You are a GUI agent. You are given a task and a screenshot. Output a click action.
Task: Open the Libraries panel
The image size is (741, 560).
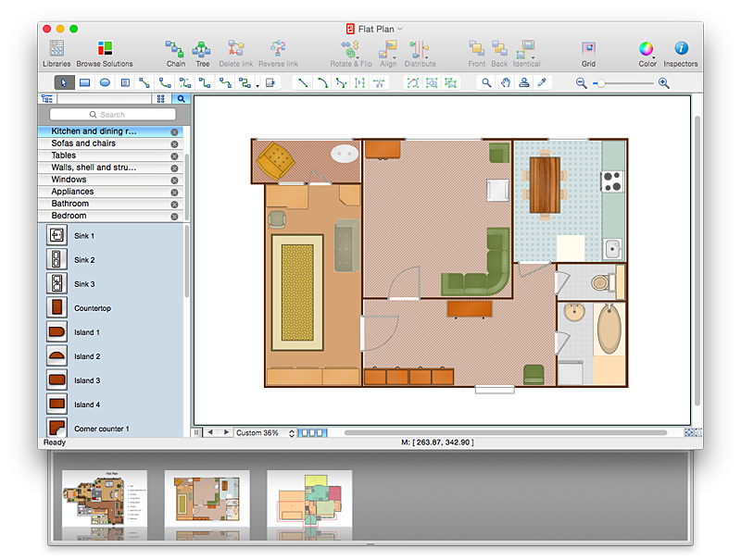coord(56,49)
